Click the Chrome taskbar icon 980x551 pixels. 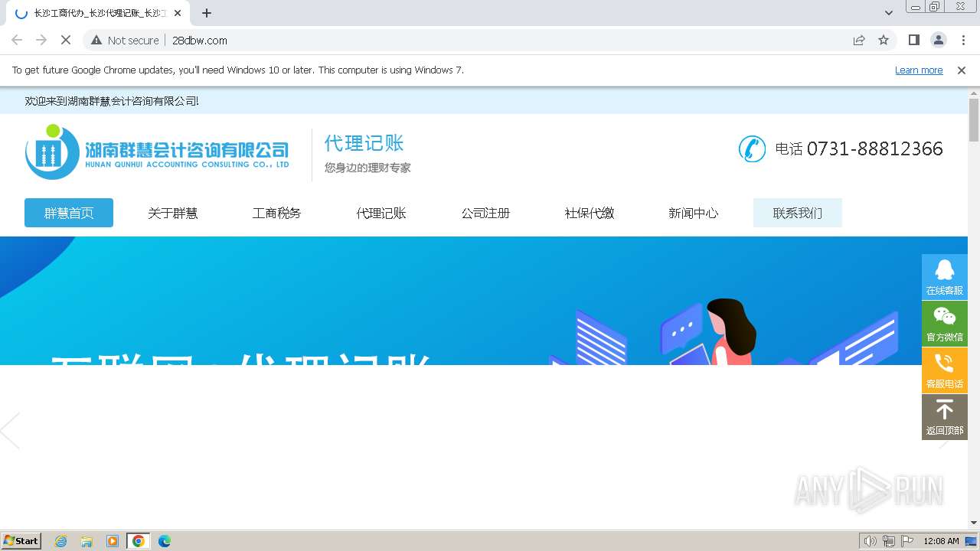(x=139, y=541)
